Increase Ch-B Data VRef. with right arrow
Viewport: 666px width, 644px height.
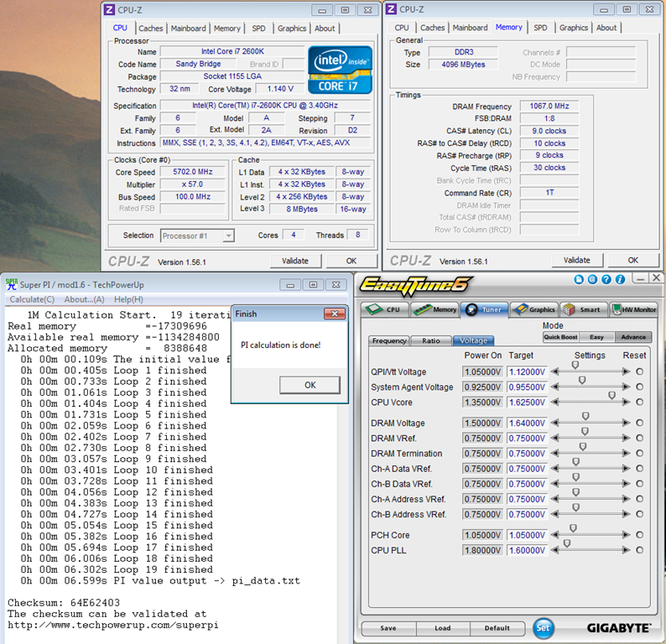(626, 484)
